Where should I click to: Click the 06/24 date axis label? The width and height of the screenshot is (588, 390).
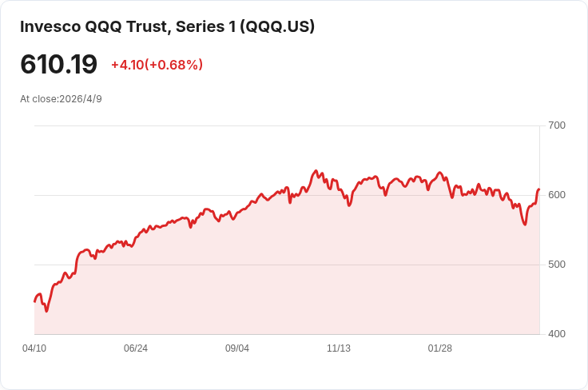point(136,348)
